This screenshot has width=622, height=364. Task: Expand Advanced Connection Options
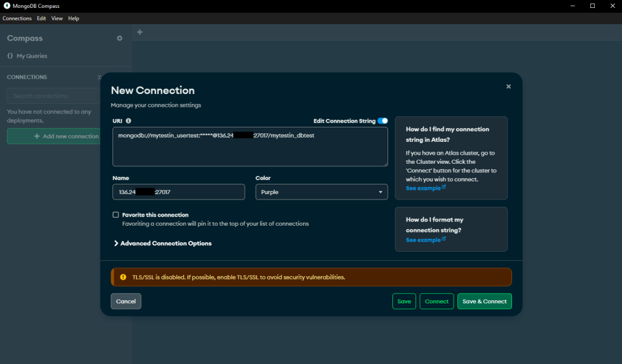[x=163, y=243]
